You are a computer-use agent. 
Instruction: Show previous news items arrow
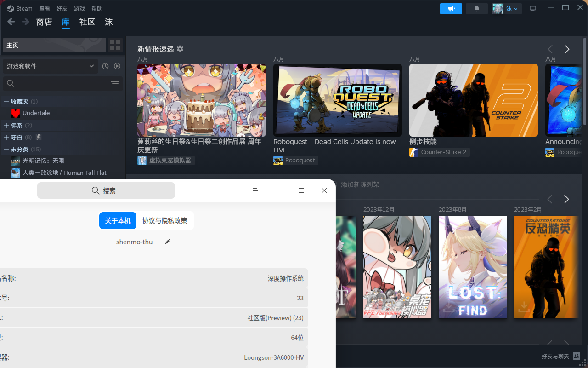[x=550, y=49]
